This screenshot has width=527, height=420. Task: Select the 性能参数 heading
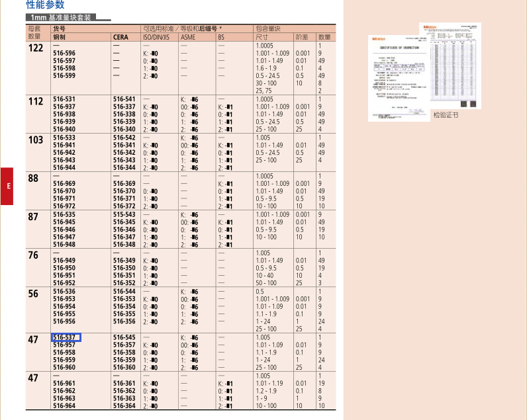45,5
